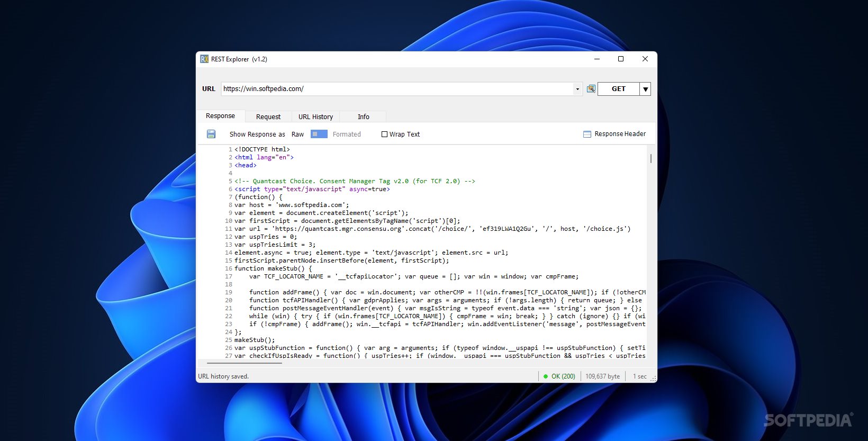Click the Quantcast Choice comment line
This screenshot has width=868, height=441.
[355, 181]
